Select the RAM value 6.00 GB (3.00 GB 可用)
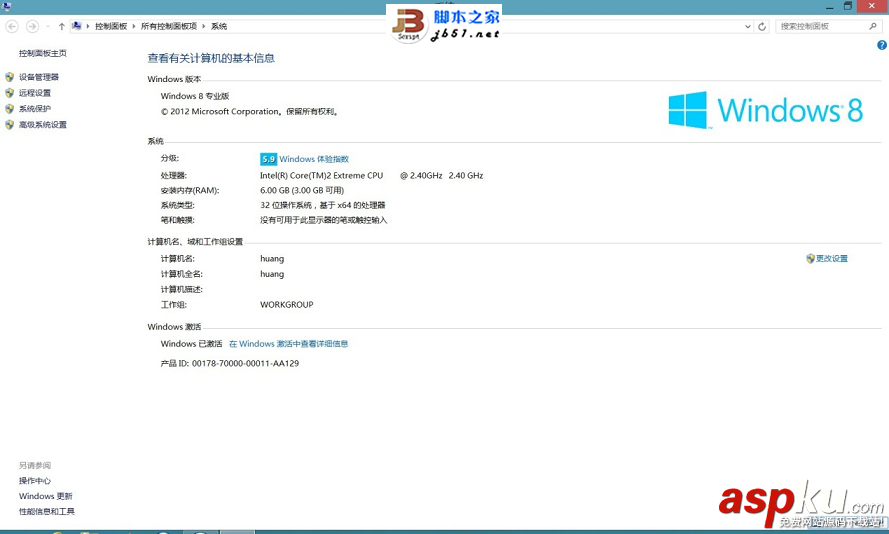 point(302,190)
